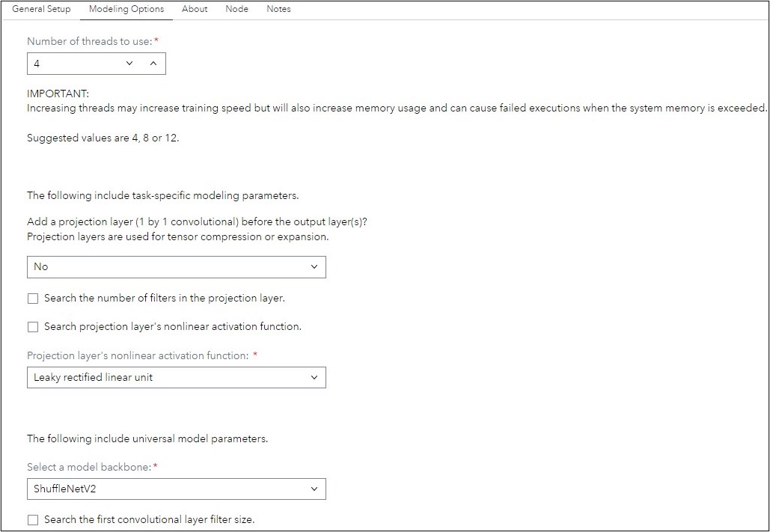770x532 pixels.
Task: Click the 'Select a model backbone:' label
Action: (89, 467)
